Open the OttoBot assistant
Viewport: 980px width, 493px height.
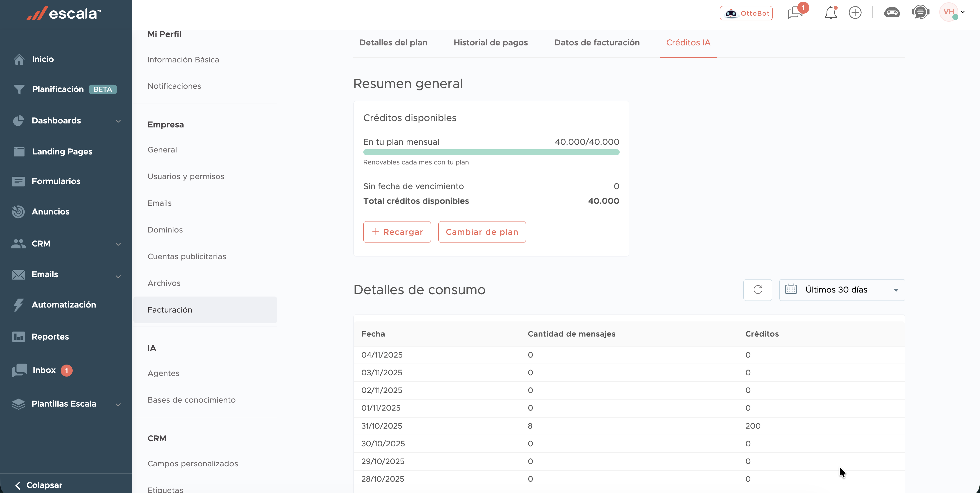(x=746, y=13)
